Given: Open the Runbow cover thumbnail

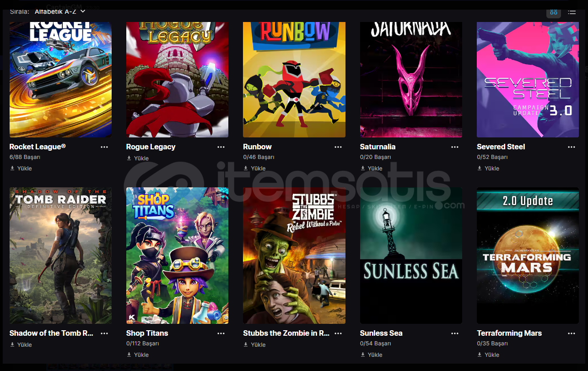Looking at the screenshot, I should (294, 80).
